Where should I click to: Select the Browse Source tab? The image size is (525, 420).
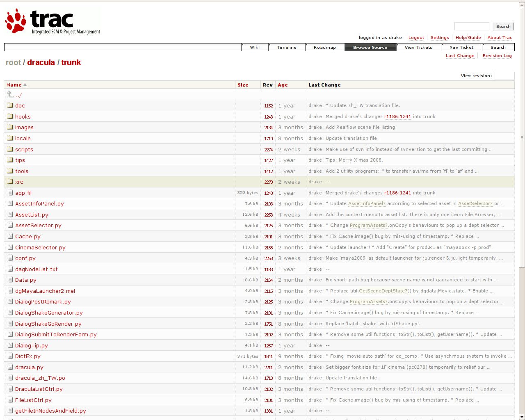370,47
